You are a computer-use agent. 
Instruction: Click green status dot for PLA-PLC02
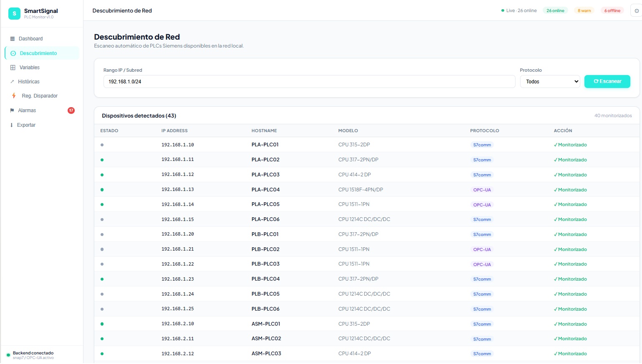click(x=102, y=160)
